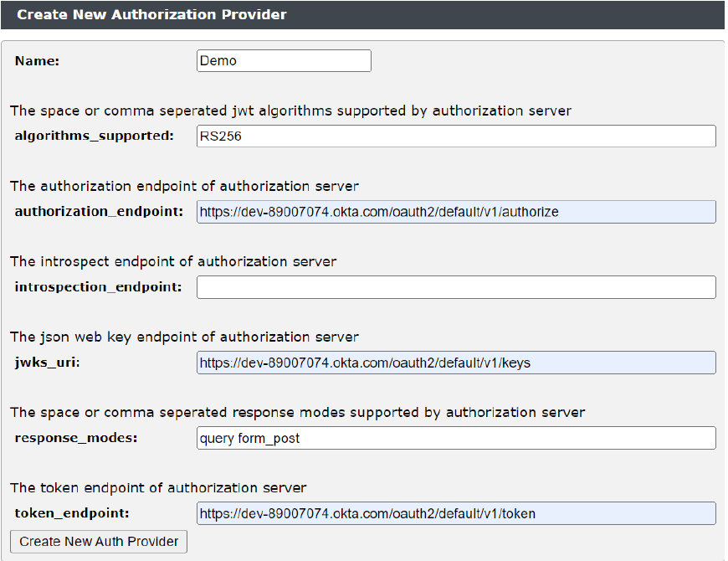Image resolution: width=728 pixels, height=561 pixels.
Task: Click into the jwks_uri input field
Action: tap(456, 363)
